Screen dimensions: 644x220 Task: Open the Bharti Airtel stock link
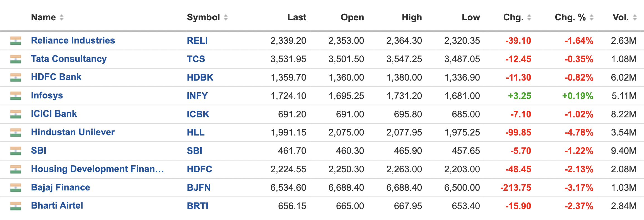[x=57, y=206]
